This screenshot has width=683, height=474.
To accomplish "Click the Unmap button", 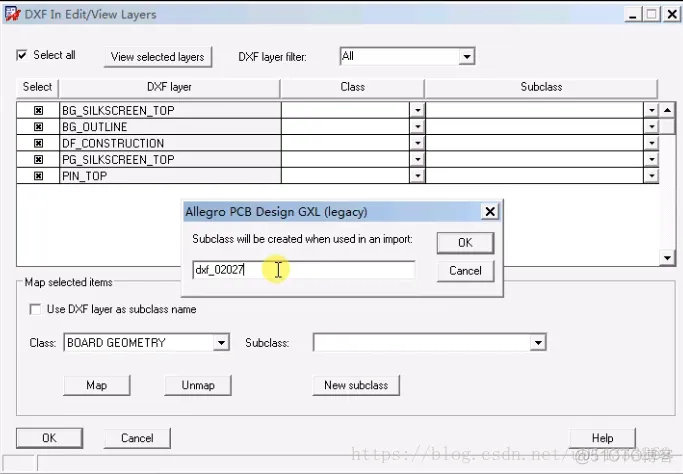I will [198, 386].
